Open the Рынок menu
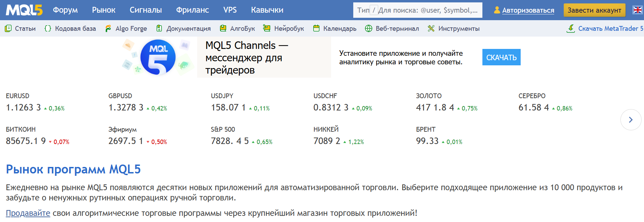 pyautogui.click(x=104, y=10)
